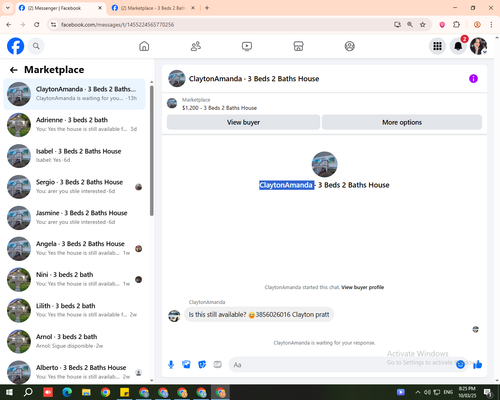Click the ClaytonAmanda sender avatar beside message
This screenshot has height=400, width=500.
point(174,315)
